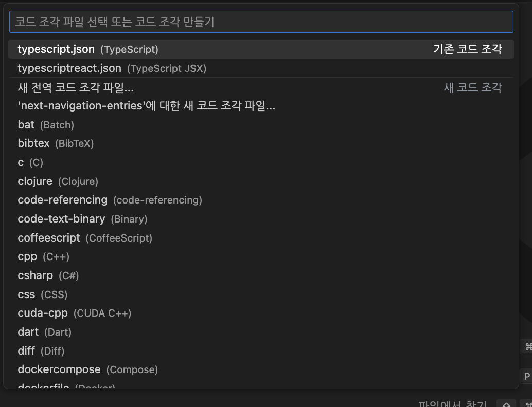532x407 pixels.
Task: Select the c (C) language entry
Action: pos(261,162)
